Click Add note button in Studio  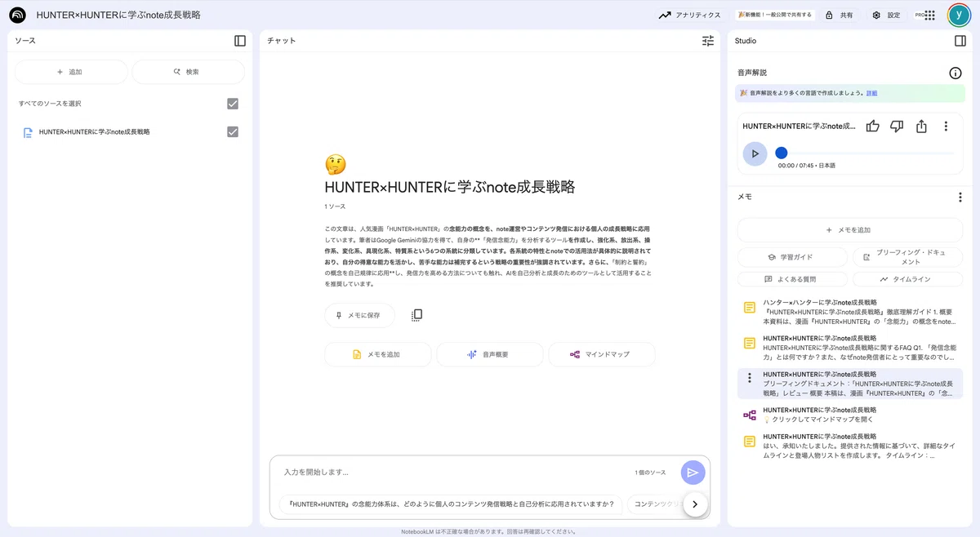pos(850,230)
